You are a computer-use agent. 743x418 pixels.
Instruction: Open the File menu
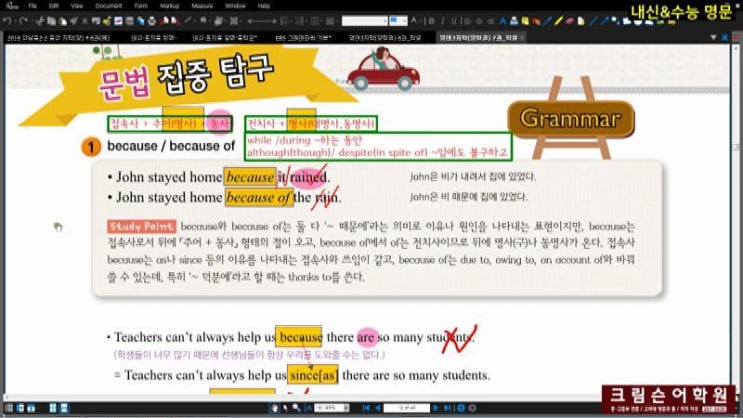pos(32,6)
